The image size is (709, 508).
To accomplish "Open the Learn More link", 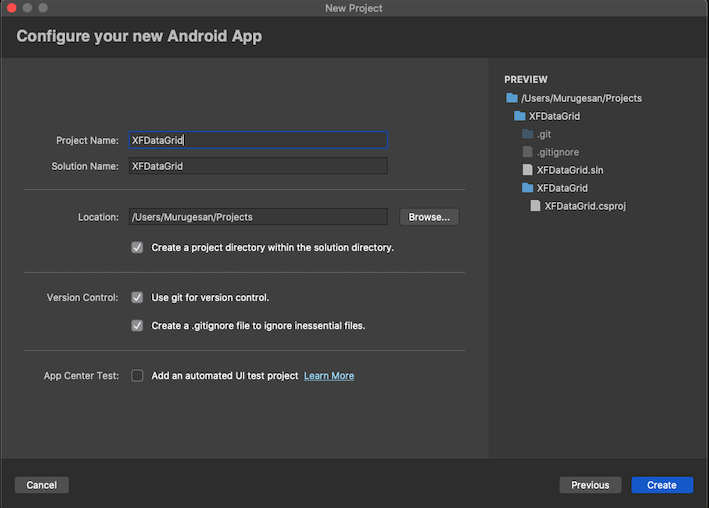I will click(329, 376).
